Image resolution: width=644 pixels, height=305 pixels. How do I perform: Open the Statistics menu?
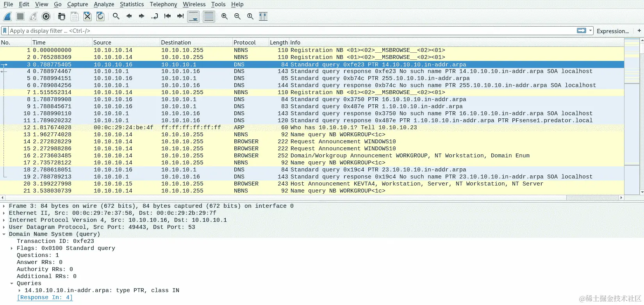[x=132, y=4]
